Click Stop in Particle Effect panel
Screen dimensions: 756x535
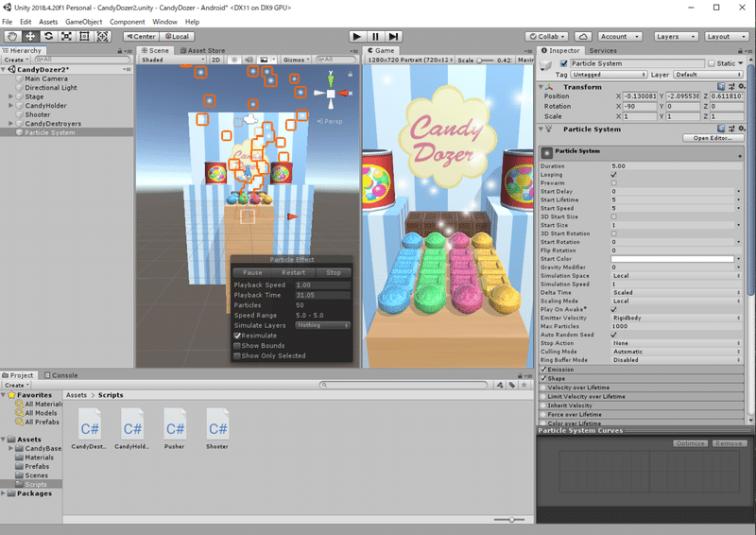334,272
